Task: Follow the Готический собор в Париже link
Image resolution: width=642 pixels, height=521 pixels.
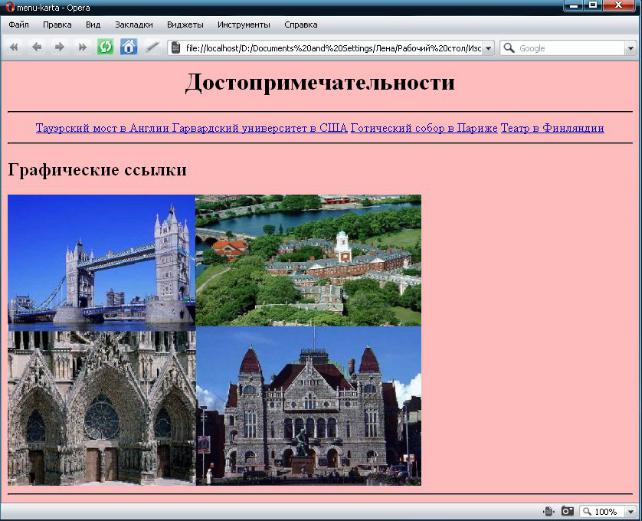Action: click(424, 128)
